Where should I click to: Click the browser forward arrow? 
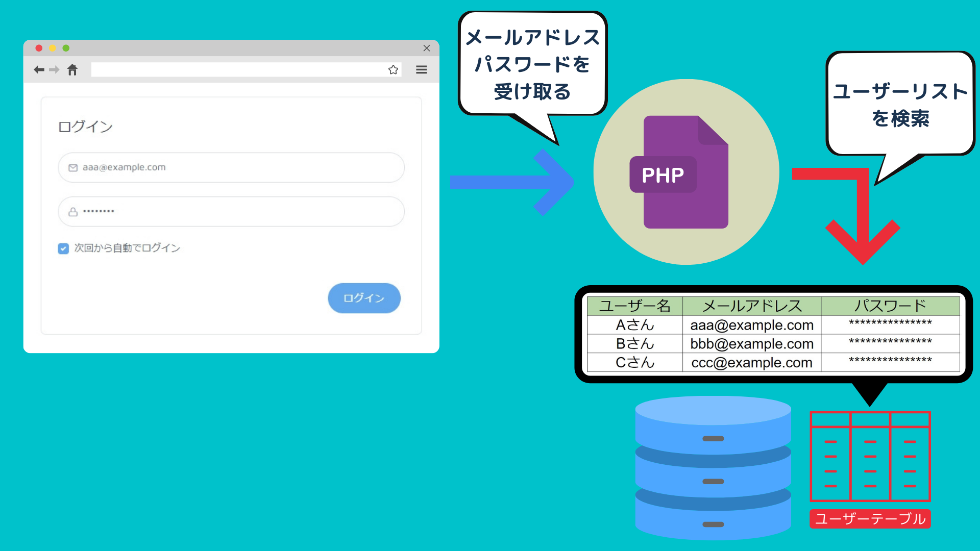pos(54,70)
